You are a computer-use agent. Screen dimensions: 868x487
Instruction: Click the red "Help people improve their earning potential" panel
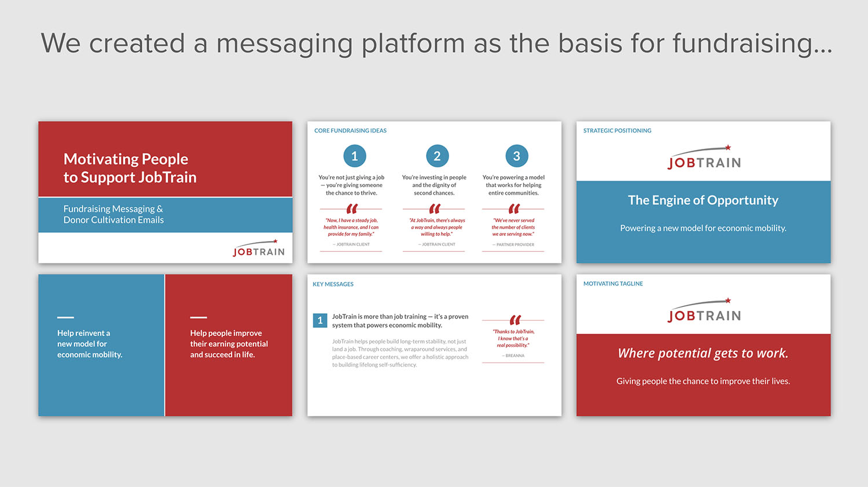229,345
